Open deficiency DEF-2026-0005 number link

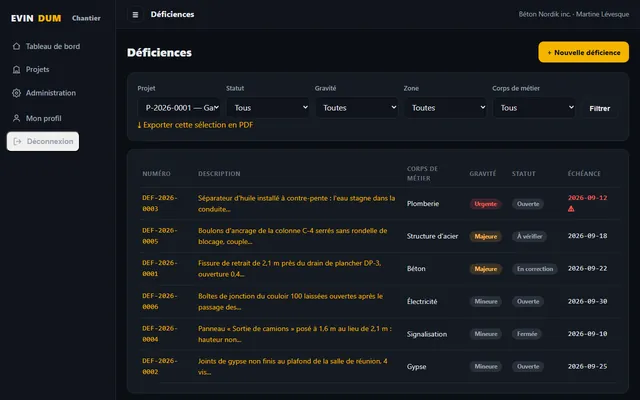point(160,236)
